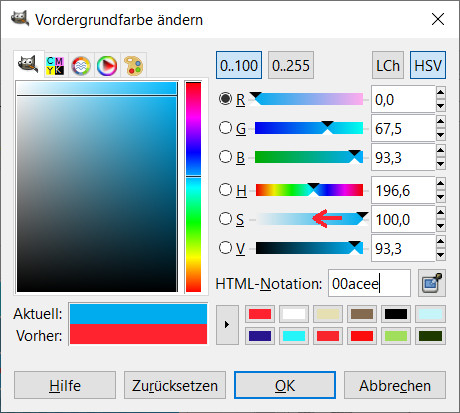This screenshot has height=413, width=460.
Task: Confirm with the OK button
Action: [285, 385]
